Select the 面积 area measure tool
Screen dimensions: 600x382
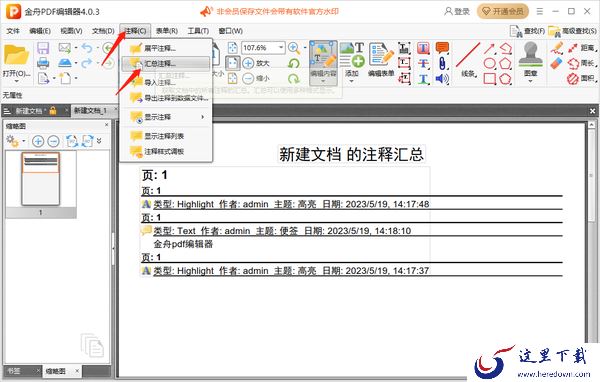(582, 79)
